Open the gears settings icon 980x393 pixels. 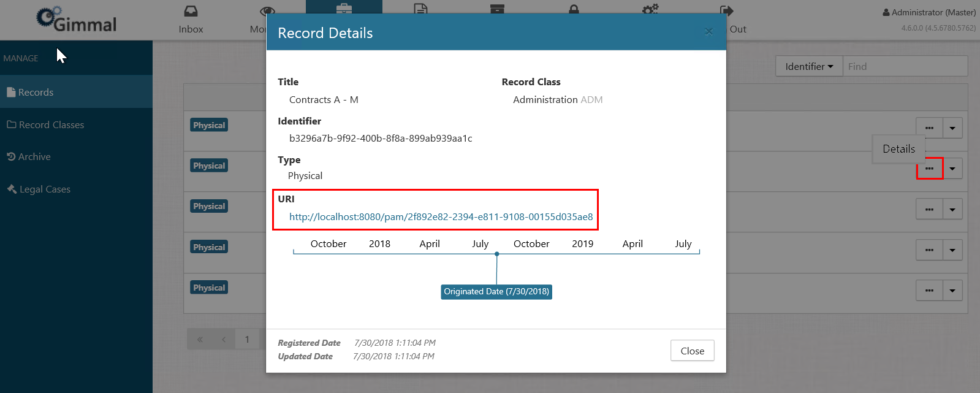click(x=650, y=9)
